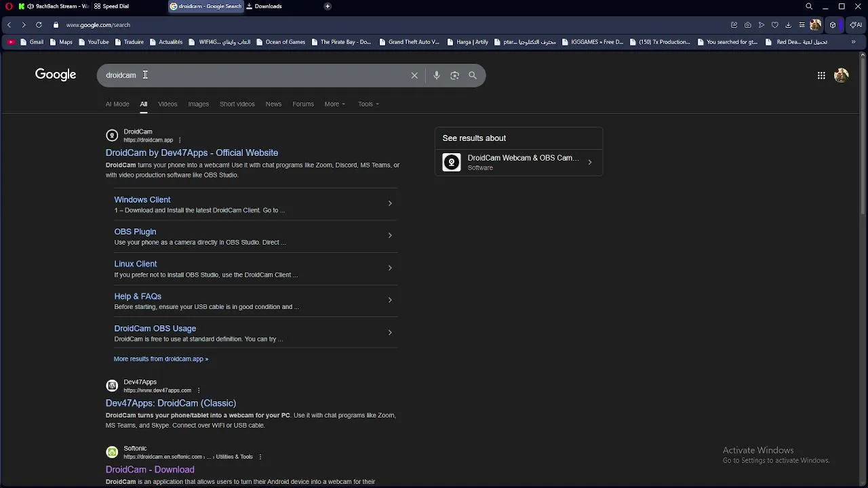Open the Ocean of Games bookmark
The height and width of the screenshot is (488, 868).
(x=280, y=42)
